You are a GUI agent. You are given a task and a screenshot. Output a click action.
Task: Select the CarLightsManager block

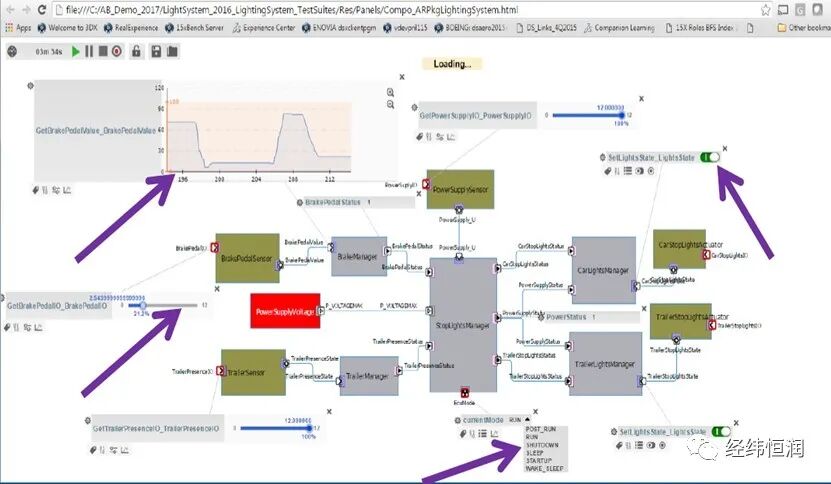coord(604,270)
